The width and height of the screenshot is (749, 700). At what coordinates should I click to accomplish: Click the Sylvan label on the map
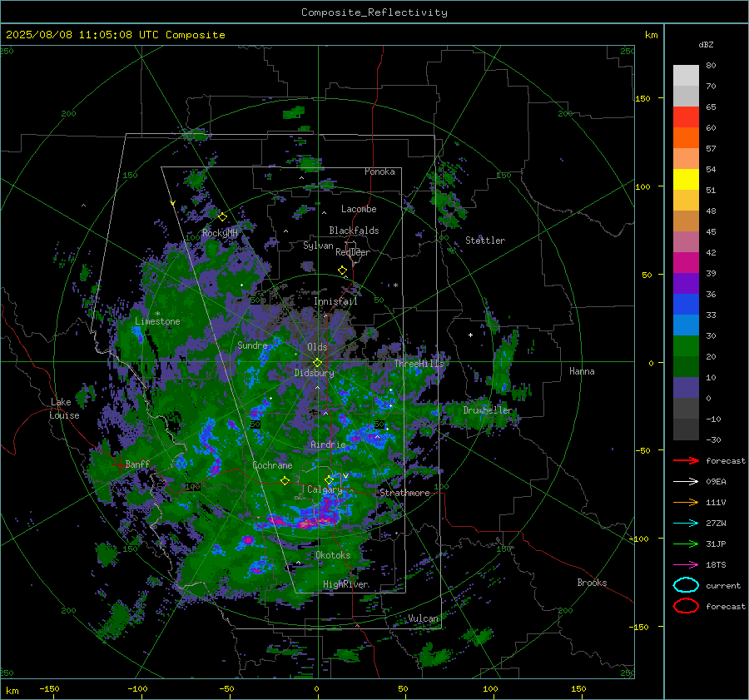coord(318,246)
